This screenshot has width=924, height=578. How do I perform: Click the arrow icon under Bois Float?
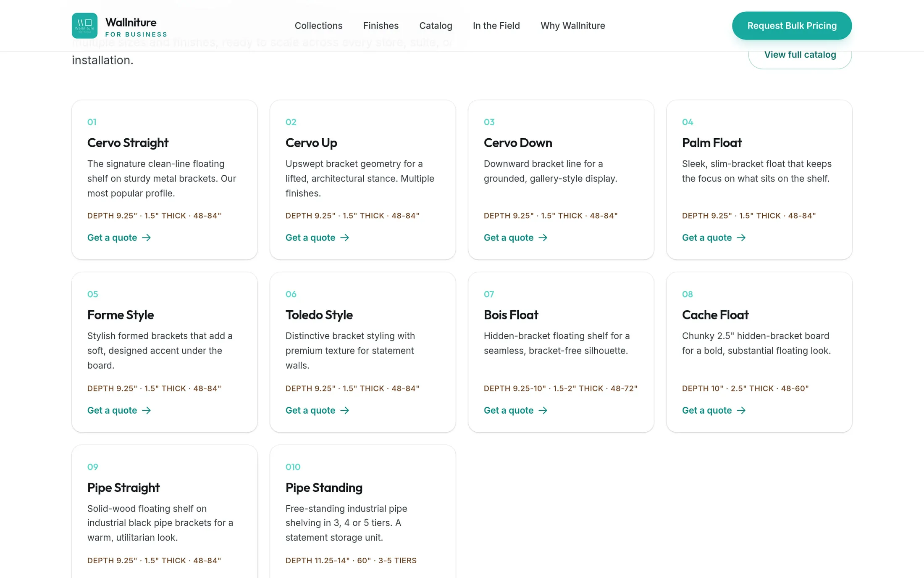click(x=543, y=411)
